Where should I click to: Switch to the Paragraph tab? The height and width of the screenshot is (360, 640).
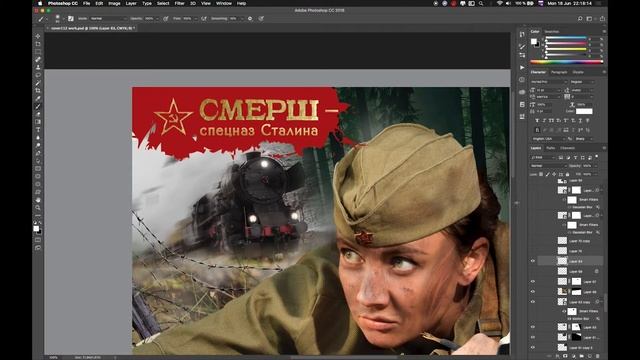coord(559,72)
